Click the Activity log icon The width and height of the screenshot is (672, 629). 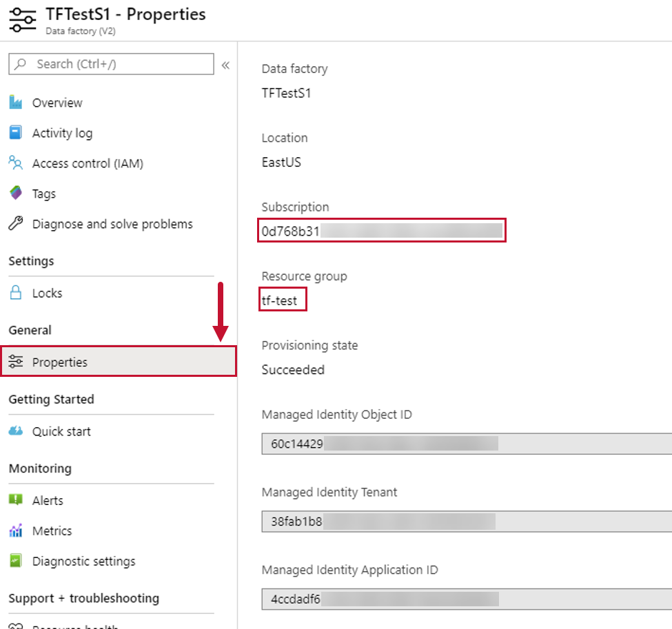(x=16, y=132)
